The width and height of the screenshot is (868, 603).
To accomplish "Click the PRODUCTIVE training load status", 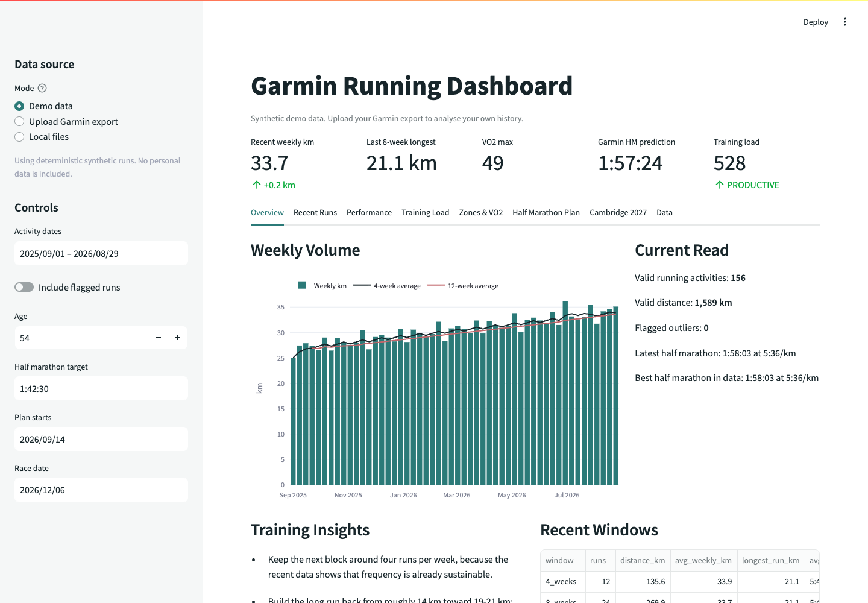I will click(x=747, y=185).
